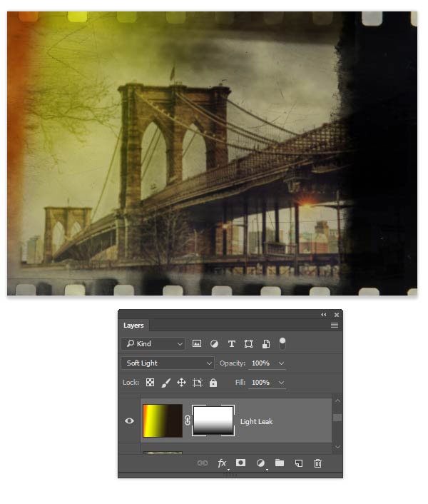Click link layers icon
The width and height of the screenshot is (428, 504).
point(203,463)
